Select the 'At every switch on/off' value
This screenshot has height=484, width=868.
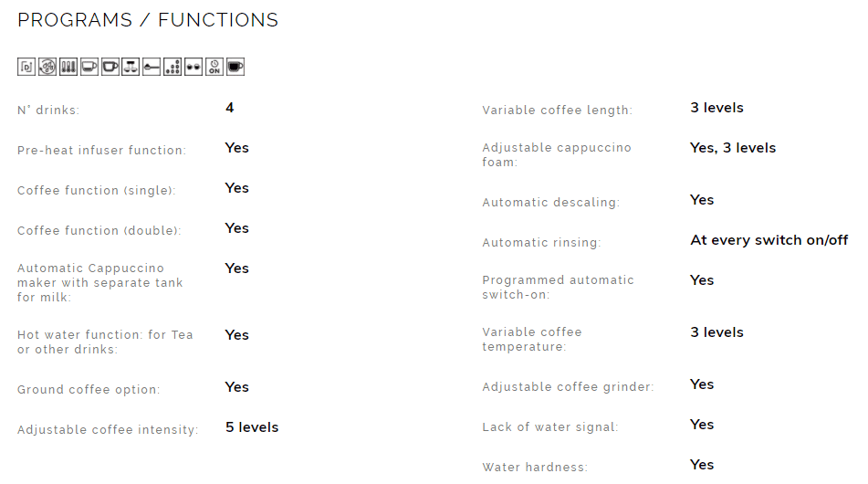(769, 240)
